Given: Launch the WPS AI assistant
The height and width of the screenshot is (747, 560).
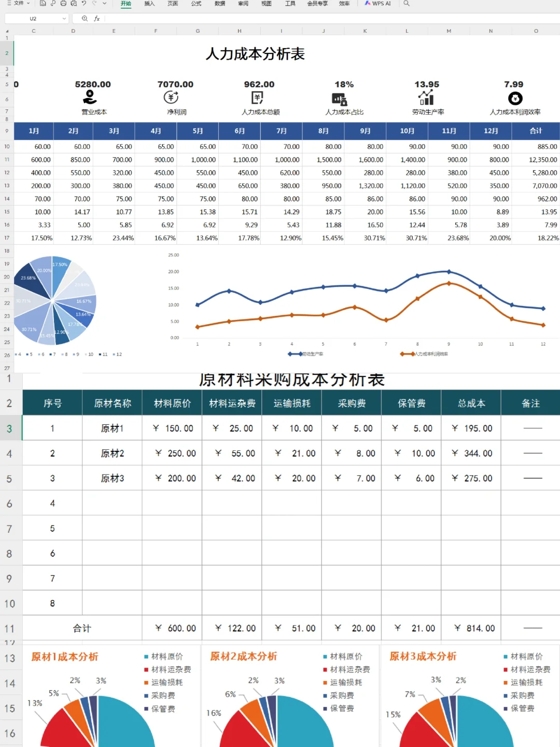Looking at the screenshot, I should 377,4.
